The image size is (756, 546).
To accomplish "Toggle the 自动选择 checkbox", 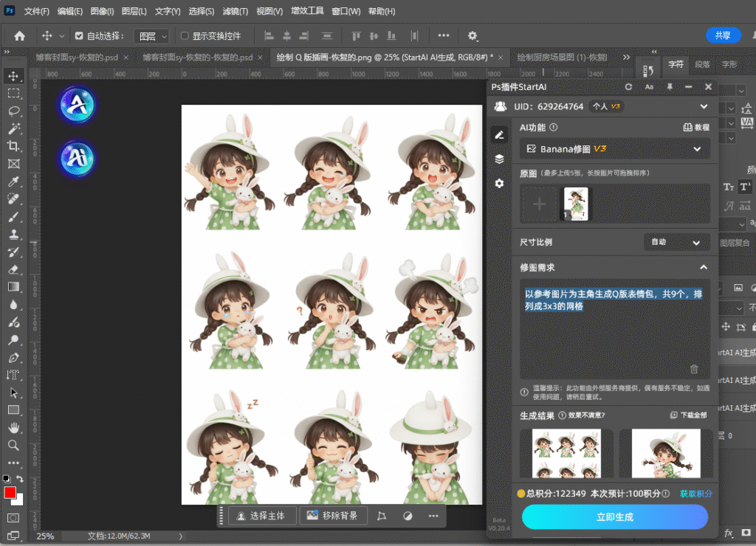I will click(79, 35).
